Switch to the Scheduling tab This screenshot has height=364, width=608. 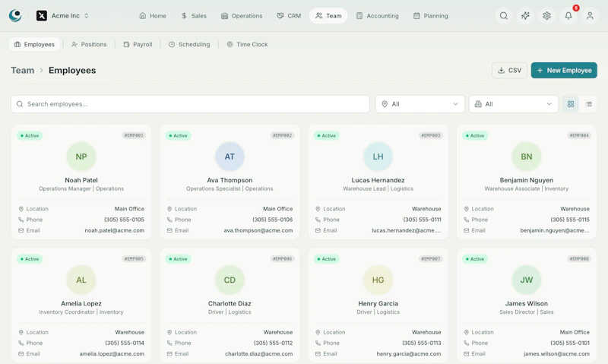coord(189,45)
